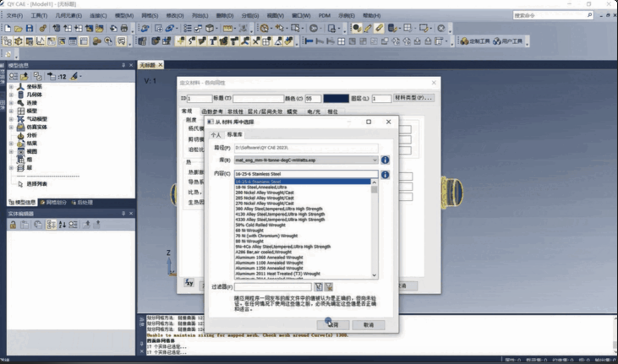Screen dimensions: 618x364
Task: Click the XY graph chart toolbar icon
Action: (x=40, y=41)
